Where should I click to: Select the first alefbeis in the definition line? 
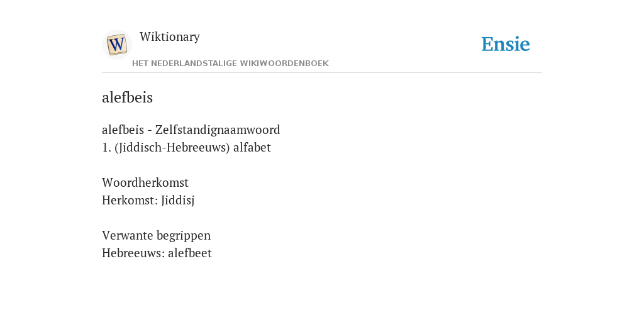[123, 130]
